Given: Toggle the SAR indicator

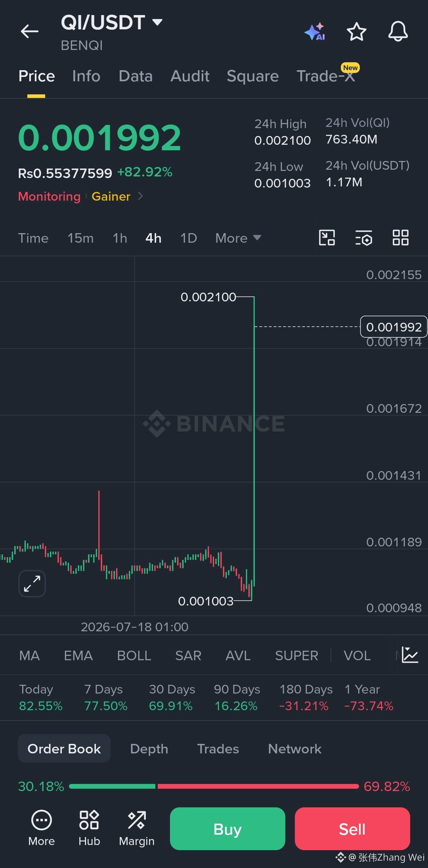Looking at the screenshot, I should [188, 655].
